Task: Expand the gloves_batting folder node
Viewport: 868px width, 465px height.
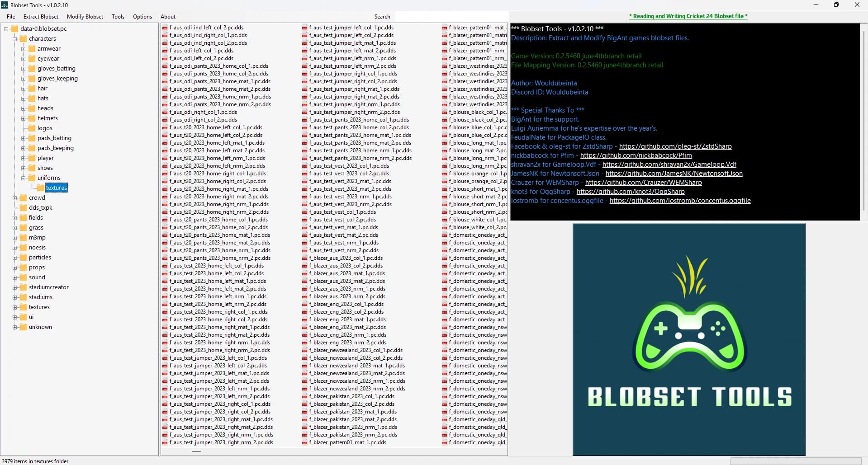Action: coord(24,69)
